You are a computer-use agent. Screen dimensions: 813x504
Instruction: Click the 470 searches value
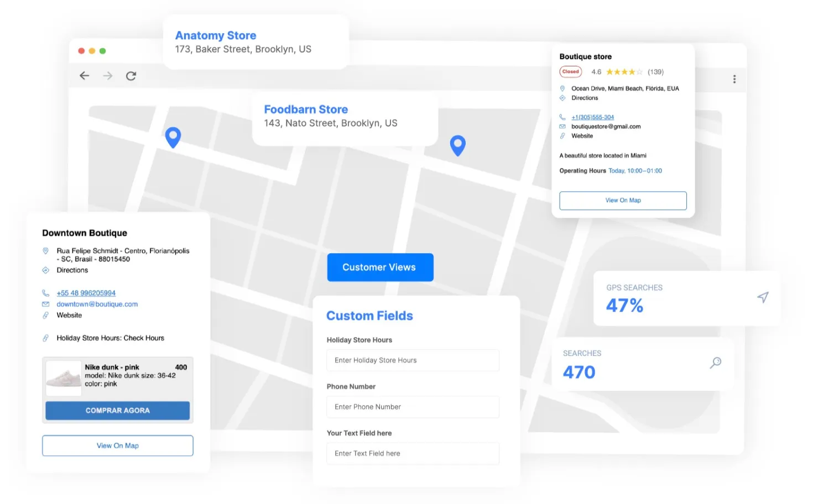579,372
